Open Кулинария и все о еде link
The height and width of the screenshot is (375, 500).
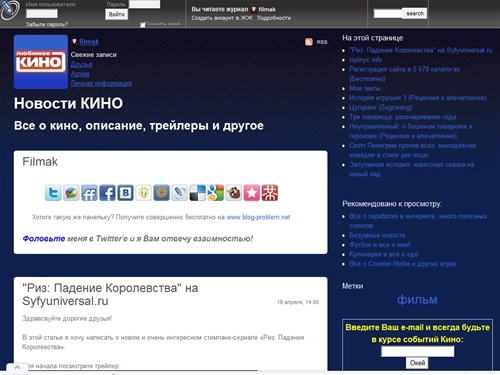click(x=384, y=254)
